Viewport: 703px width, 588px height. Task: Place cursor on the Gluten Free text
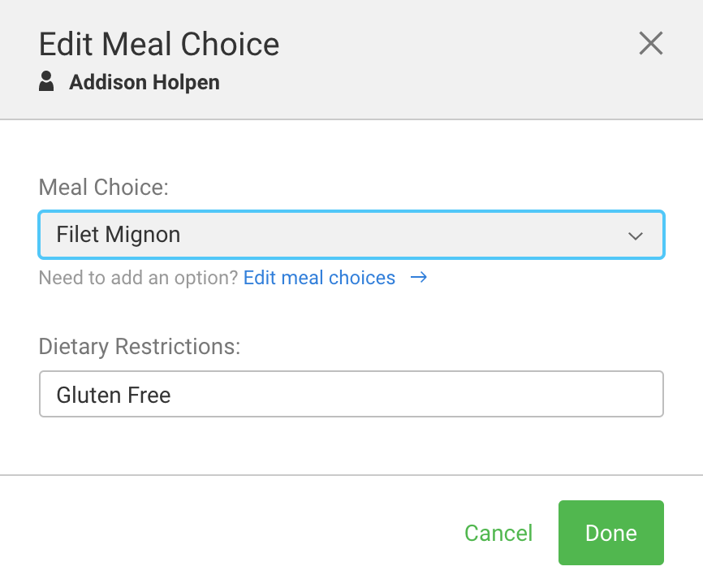114,396
